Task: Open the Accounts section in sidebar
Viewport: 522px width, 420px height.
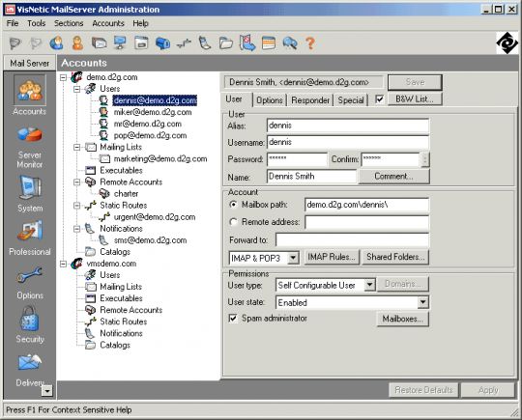Action: [30, 95]
